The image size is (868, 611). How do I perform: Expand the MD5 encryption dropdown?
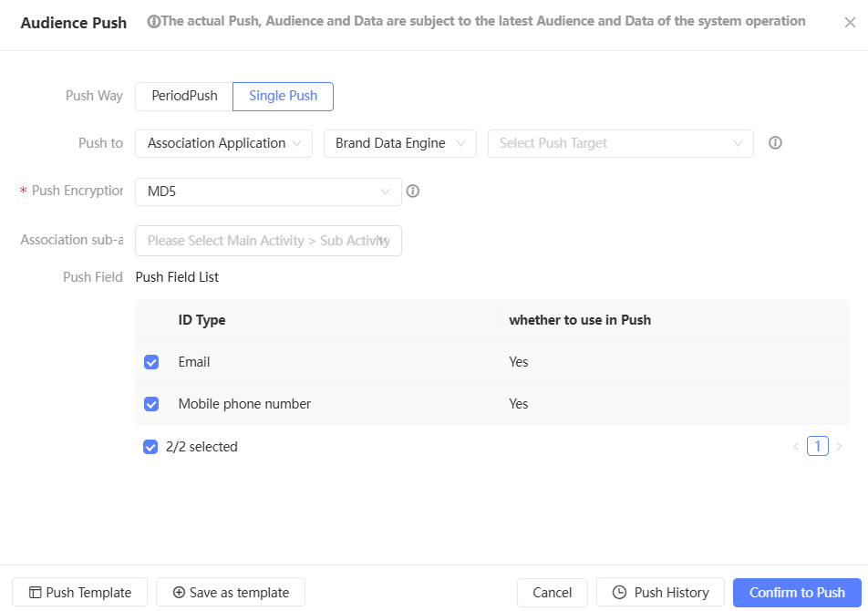268,192
